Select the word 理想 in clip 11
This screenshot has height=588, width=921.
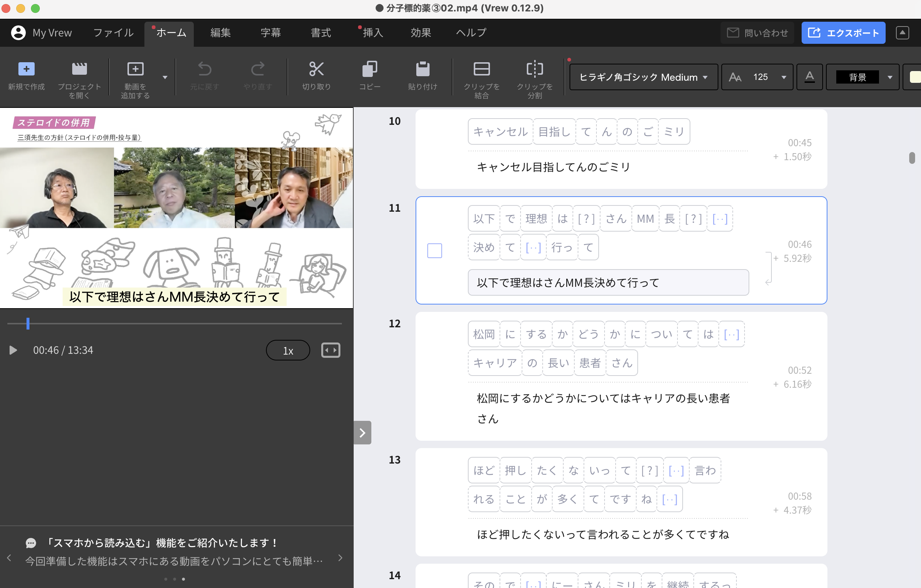[536, 219]
